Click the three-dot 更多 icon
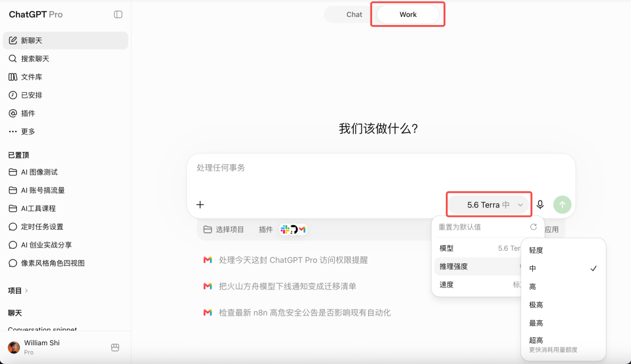Image resolution: width=631 pixels, height=364 pixels. (13, 131)
